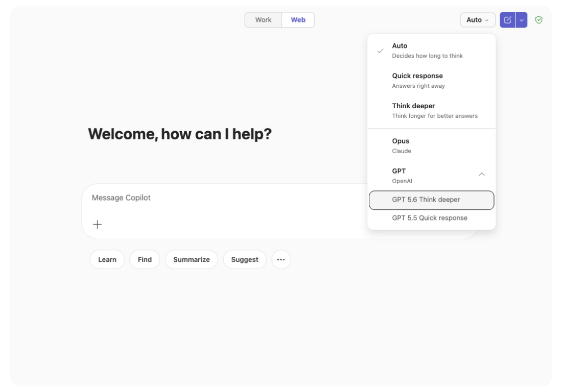The width and height of the screenshot is (562, 392).
Task: Click the Learn suggestion chip
Action: point(107,259)
